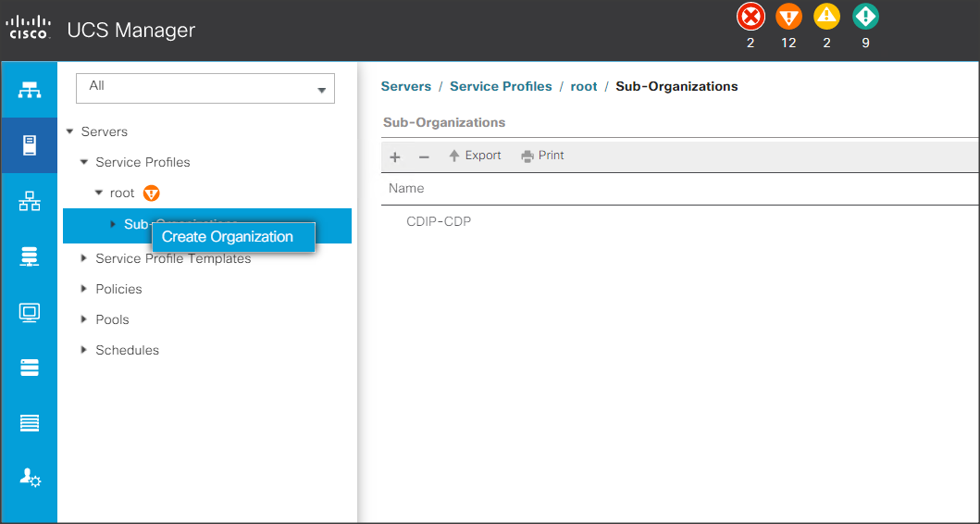Select Policies in the tree
Image resolution: width=980 pixels, height=524 pixels.
[x=118, y=289]
